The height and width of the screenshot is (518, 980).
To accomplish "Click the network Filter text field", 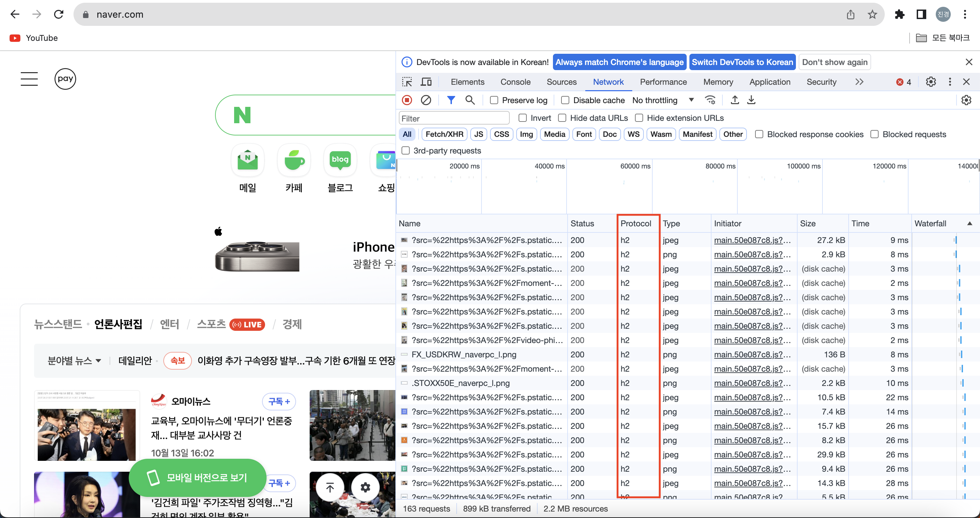I will (x=454, y=118).
